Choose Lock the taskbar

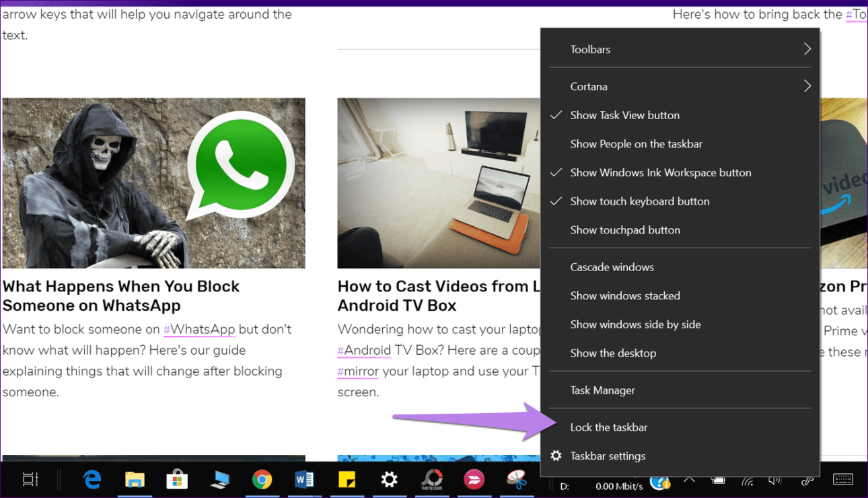pyautogui.click(x=608, y=427)
